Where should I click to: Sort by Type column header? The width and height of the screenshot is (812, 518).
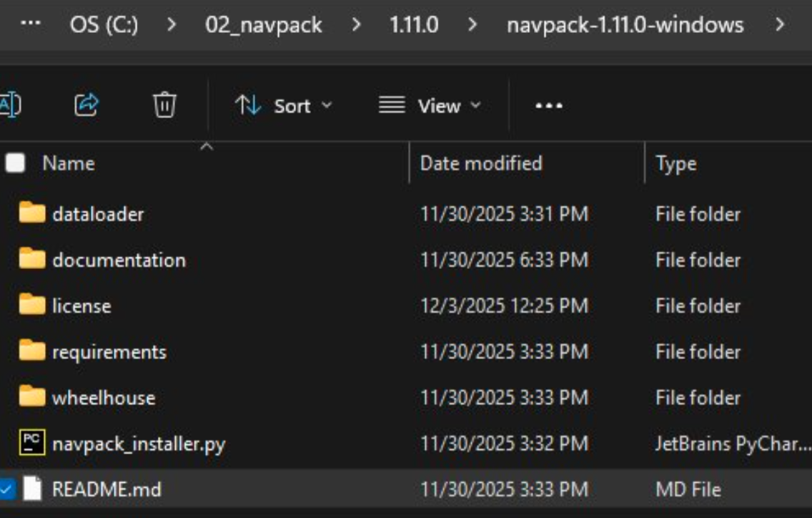(675, 164)
